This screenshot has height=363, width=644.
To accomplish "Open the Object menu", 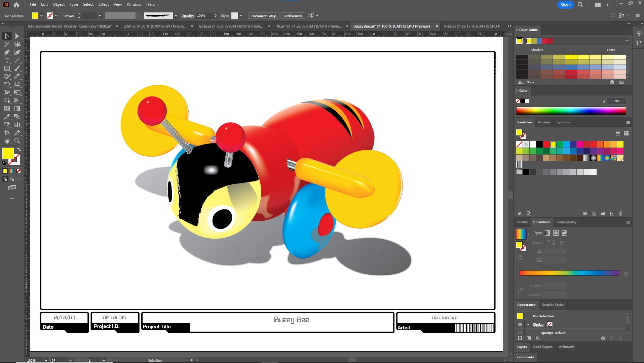I will pyautogui.click(x=59, y=4).
